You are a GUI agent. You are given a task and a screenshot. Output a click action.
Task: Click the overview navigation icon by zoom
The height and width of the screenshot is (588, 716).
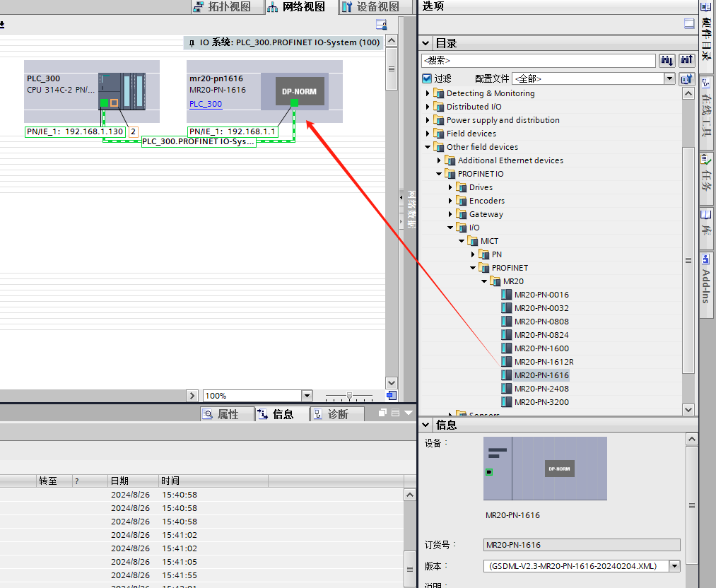click(x=392, y=395)
